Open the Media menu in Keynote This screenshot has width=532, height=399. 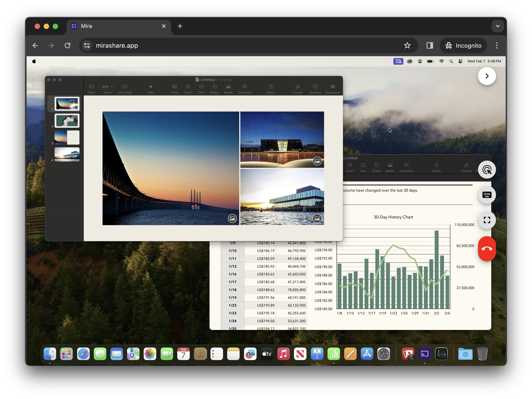click(x=228, y=87)
